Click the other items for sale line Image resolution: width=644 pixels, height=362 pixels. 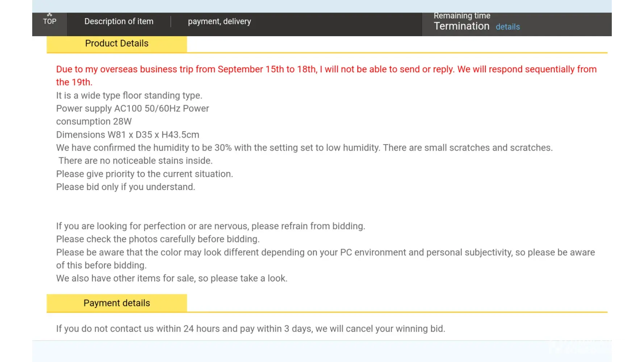171,278
